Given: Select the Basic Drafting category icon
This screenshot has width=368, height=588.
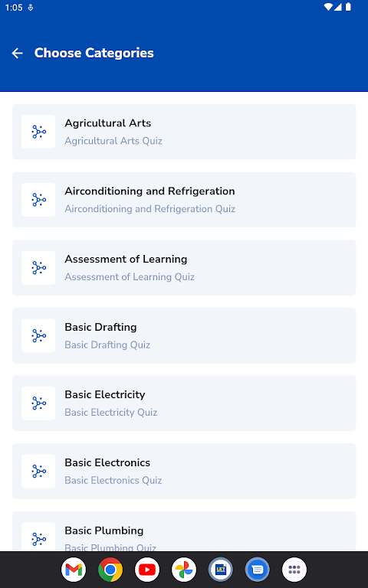Looking at the screenshot, I should click(38, 335).
